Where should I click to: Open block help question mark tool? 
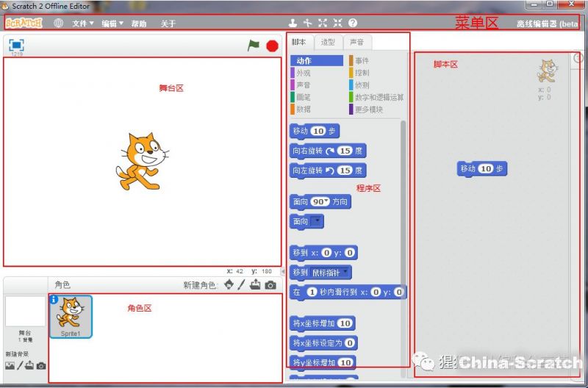pyautogui.click(x=353, y=24)
